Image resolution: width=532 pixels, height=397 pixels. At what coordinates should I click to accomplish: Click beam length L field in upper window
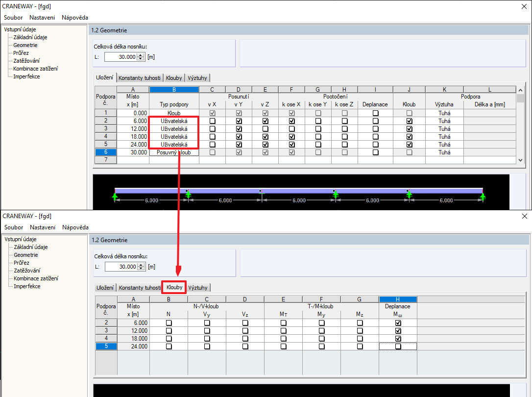coord(121,57)
